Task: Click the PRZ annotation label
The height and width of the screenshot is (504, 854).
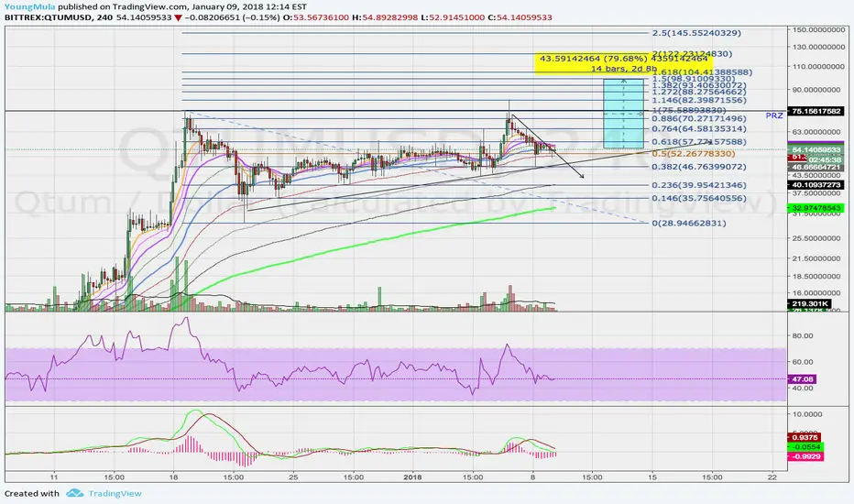Action: pos(774,115)
